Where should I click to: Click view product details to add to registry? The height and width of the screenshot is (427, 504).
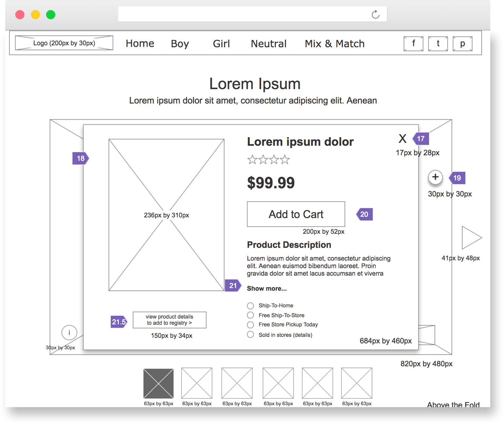click(x=169, y=320)
